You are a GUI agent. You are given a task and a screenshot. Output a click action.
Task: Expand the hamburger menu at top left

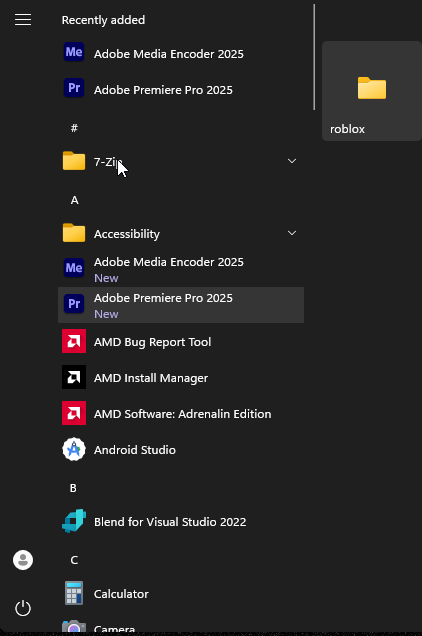coord(23,19)
